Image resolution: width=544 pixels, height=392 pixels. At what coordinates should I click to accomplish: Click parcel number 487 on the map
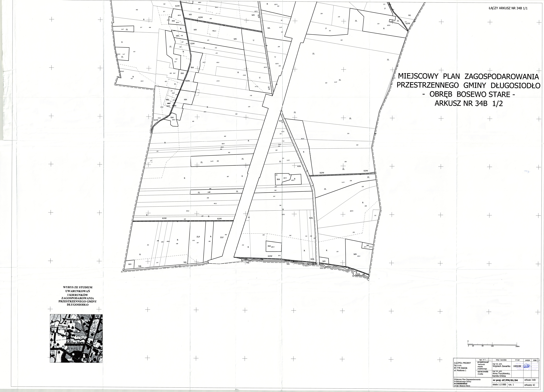click(228, 177)
